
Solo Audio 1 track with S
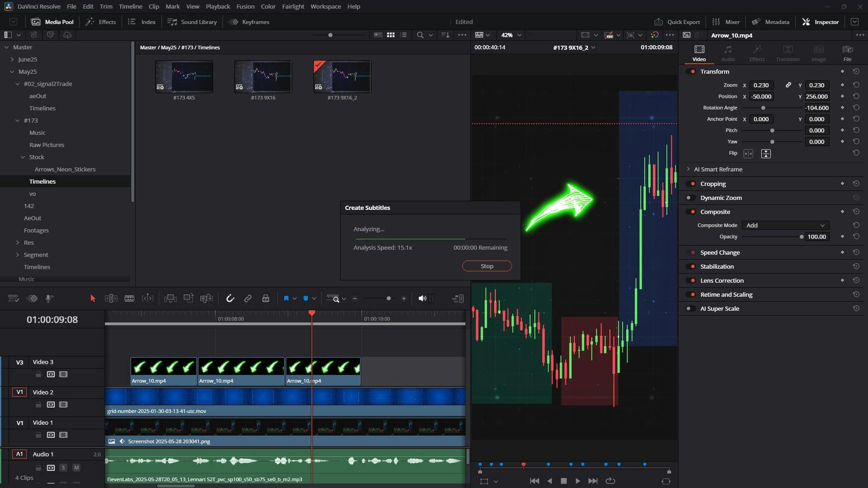click(63, 468)
